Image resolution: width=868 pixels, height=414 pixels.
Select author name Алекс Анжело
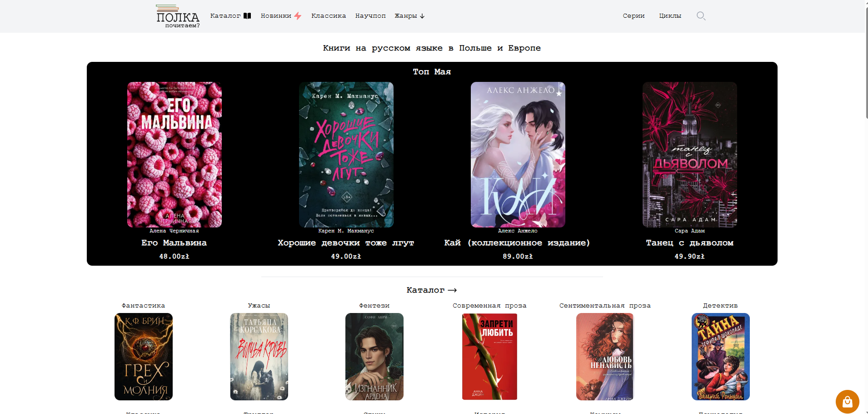coord(518,231)
